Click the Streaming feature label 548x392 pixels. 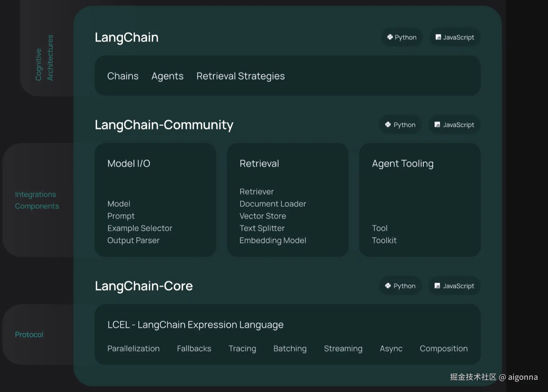pos(343,348)
